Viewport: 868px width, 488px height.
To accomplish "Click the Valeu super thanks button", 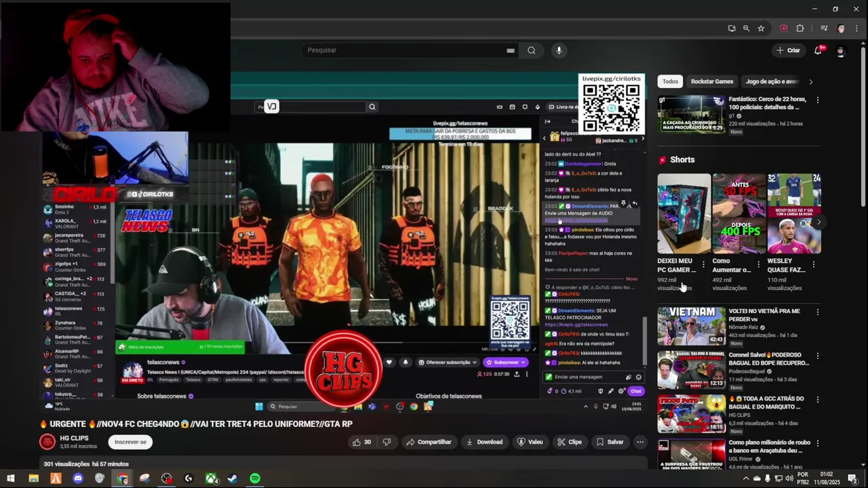I will [x=530, y=442].
